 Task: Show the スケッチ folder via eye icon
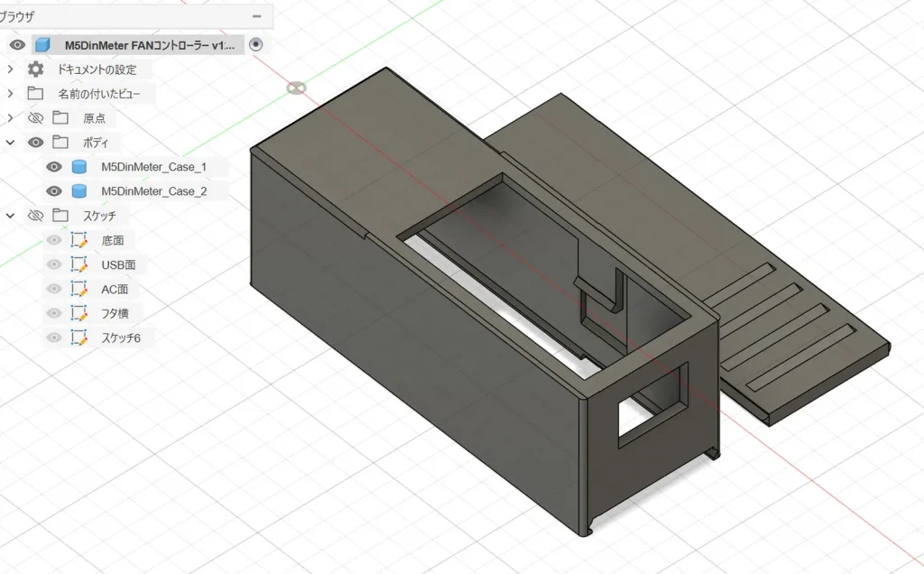35,216
